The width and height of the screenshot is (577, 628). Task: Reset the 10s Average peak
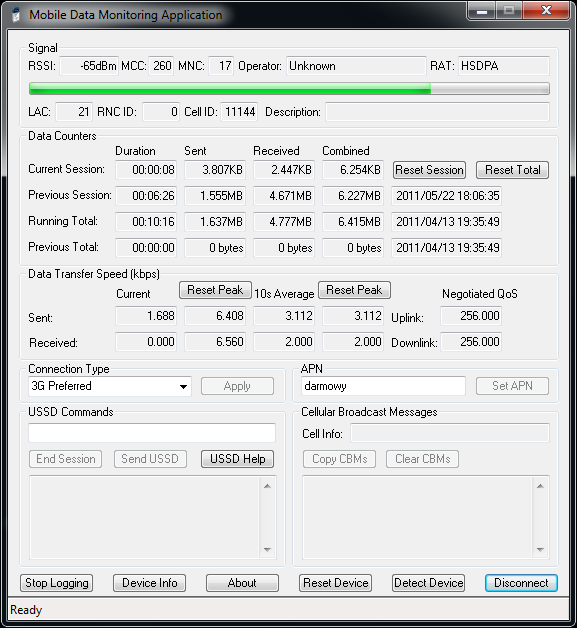(354, 290)
